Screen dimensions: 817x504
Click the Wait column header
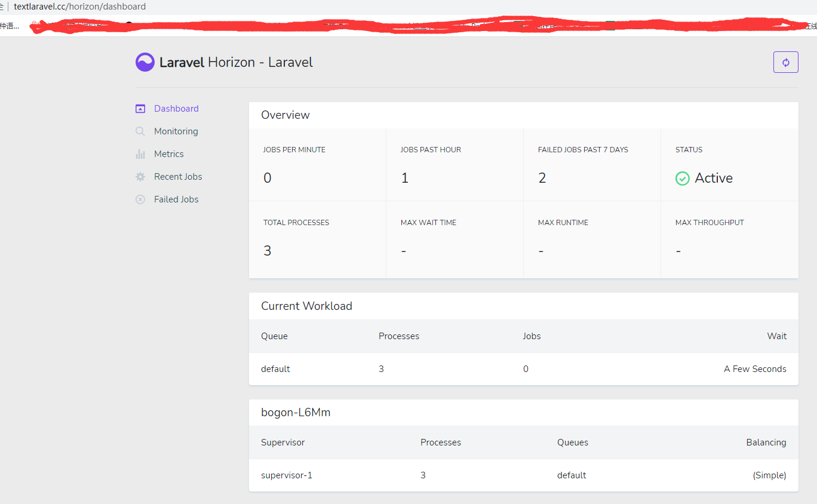click(777, 336)
